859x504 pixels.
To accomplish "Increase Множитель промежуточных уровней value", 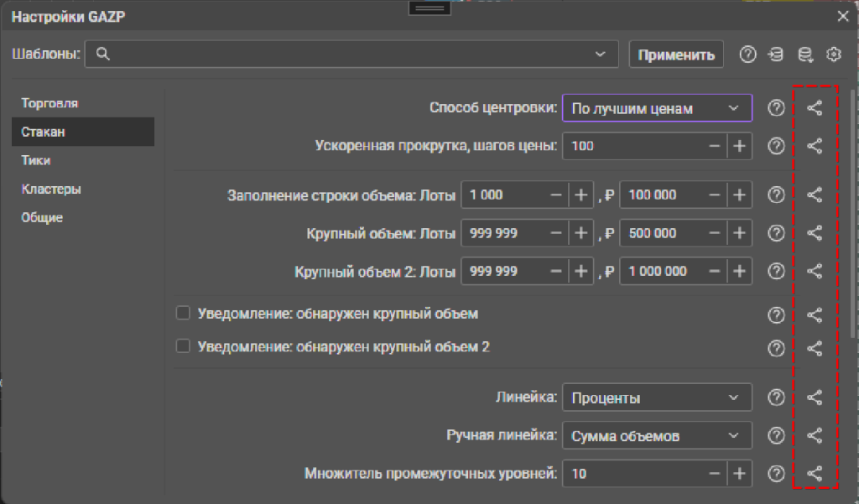I will coord(740,473).
